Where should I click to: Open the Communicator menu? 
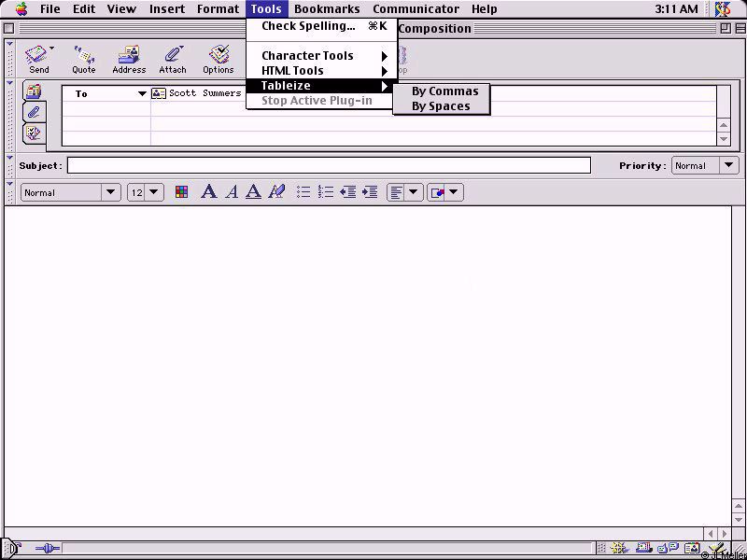416,8
